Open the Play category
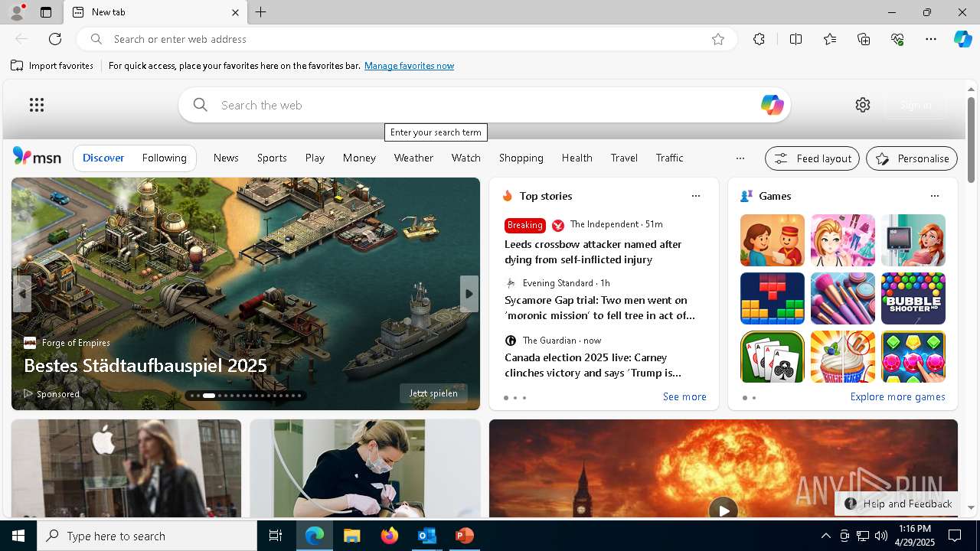Viewport: 980px width, 551px height. click(x=315, y=158)
